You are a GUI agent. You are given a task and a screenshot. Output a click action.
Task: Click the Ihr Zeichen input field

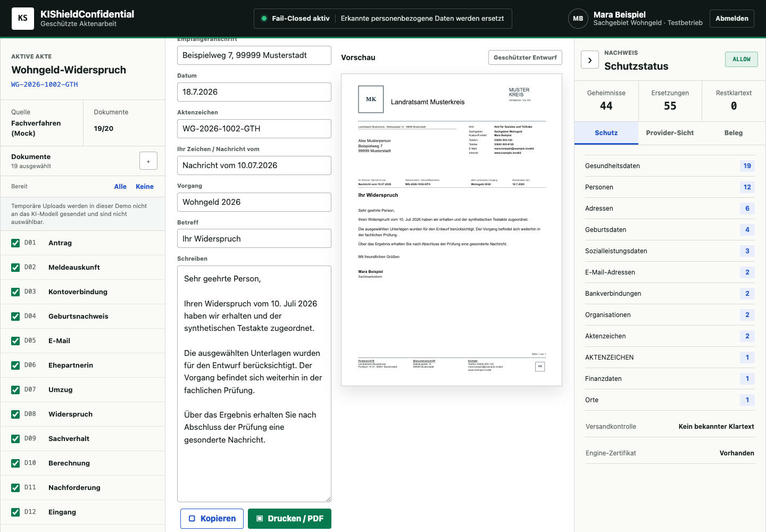pyautogui.click(x=254, y=165)
